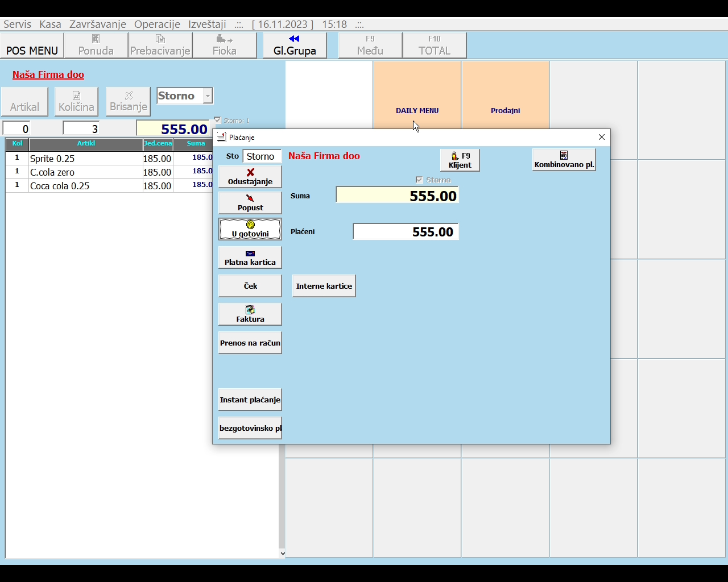The height and width of the screenshot is (582, 728).
Task: Click the Sto field showing Storno
Action: coord(262,156)
